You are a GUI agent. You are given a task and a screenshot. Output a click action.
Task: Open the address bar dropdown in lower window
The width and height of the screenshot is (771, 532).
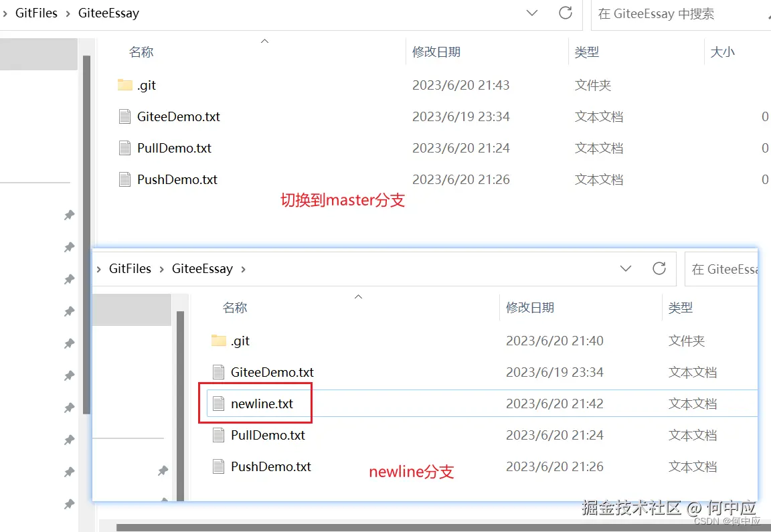(x=626, y=268)
